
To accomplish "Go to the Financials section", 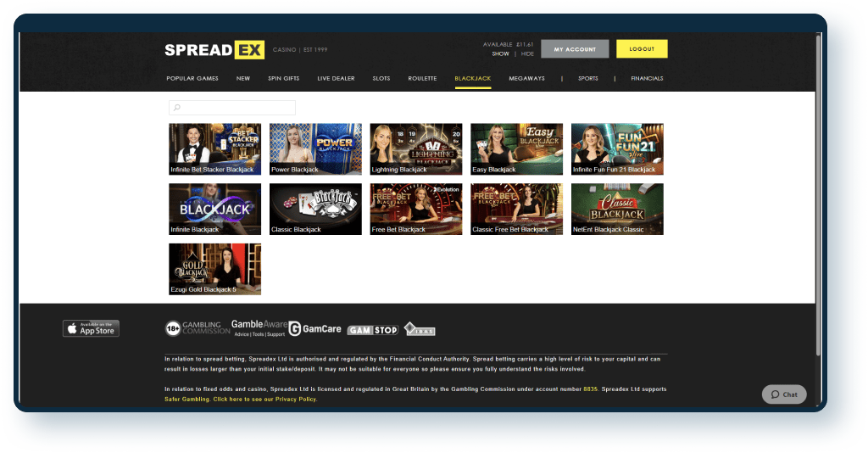I will coord(647,79).
